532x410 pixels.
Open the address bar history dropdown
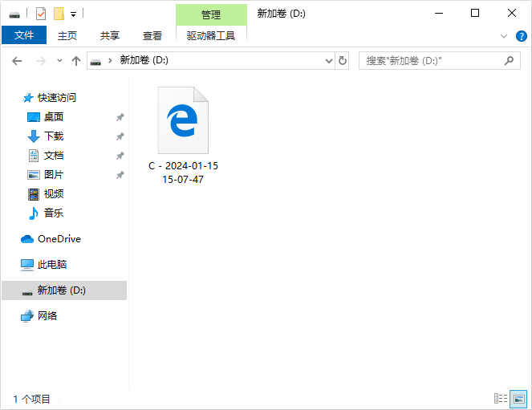pos(328,61)
